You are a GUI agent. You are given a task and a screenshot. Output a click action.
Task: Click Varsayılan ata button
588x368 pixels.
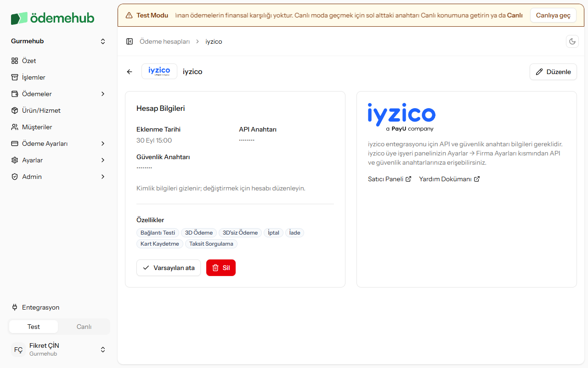coord(169,268)
